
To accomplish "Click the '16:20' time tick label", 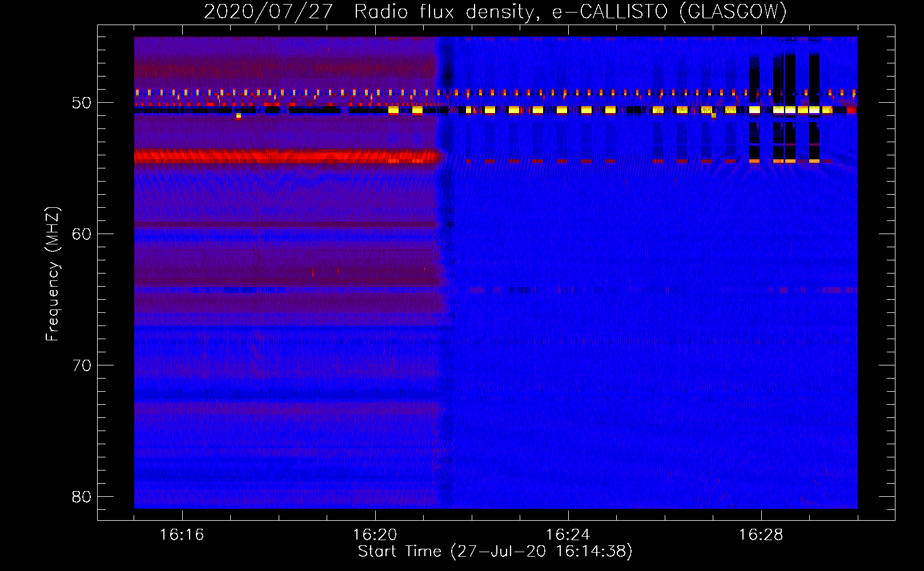I will (x=375, y=535).
